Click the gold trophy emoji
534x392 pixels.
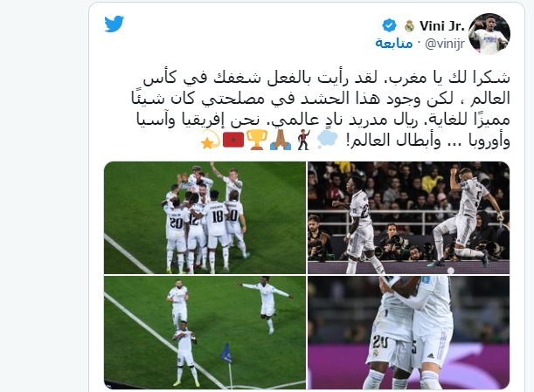255,140
